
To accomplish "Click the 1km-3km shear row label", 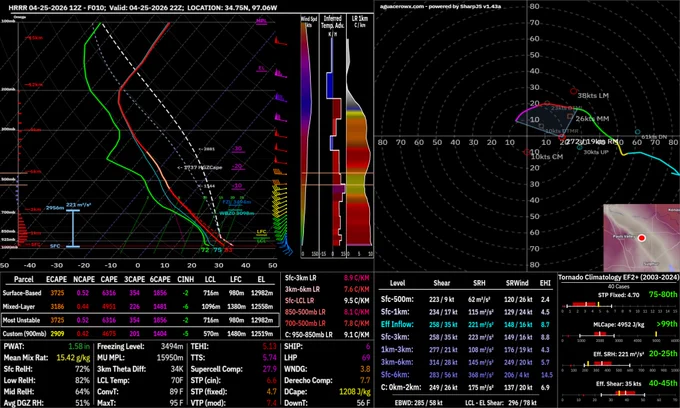I will [397, 350].
